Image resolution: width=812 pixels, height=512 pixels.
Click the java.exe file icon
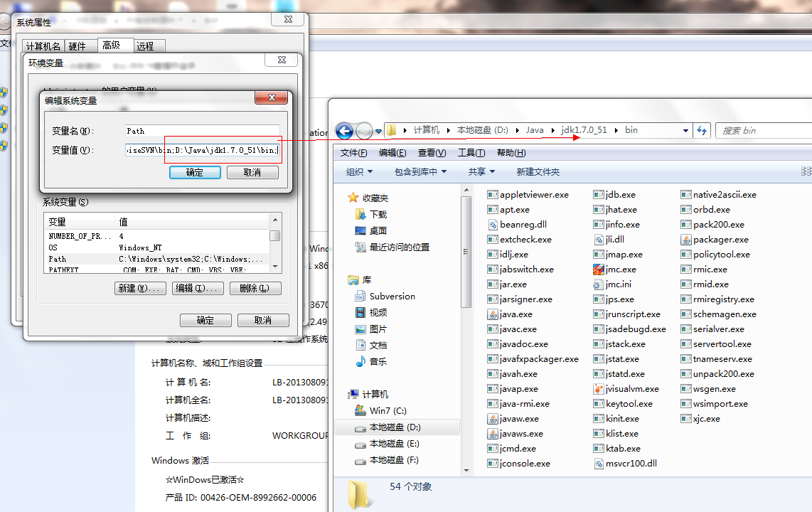[x=493, y=314]
